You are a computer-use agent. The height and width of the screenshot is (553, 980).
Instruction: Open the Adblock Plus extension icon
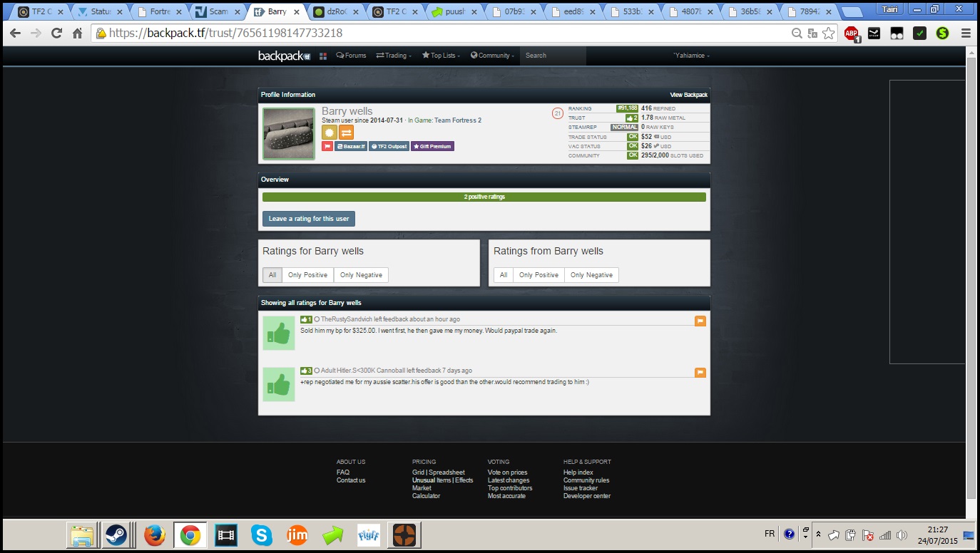851,33
